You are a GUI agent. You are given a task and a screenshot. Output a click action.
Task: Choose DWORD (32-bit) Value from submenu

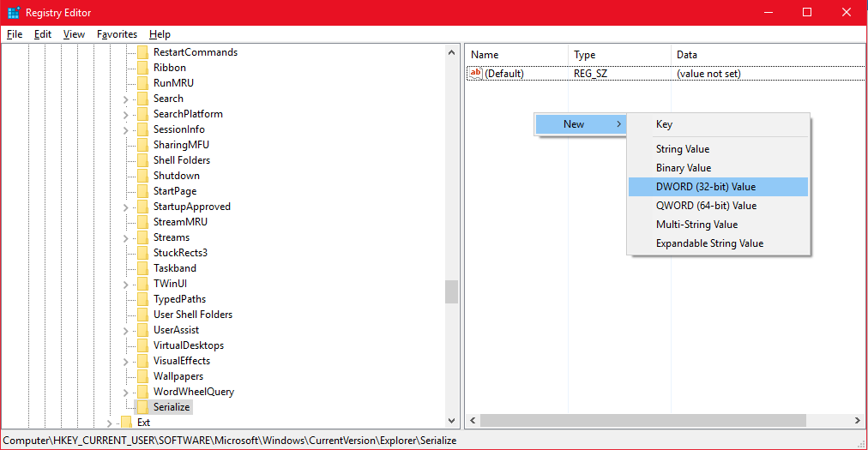718,187
